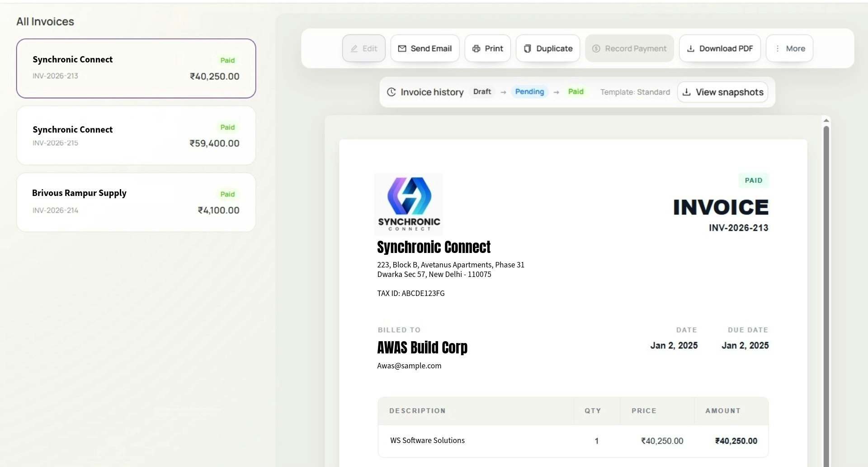868x467 pixels.
Task: Click the Invoice history label
Action: coord(432,92)
